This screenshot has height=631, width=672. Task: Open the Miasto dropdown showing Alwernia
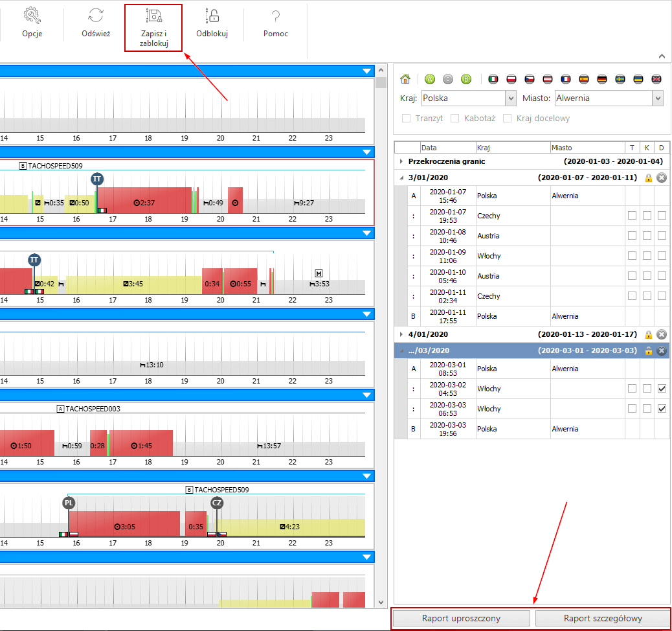click(658, 98)
